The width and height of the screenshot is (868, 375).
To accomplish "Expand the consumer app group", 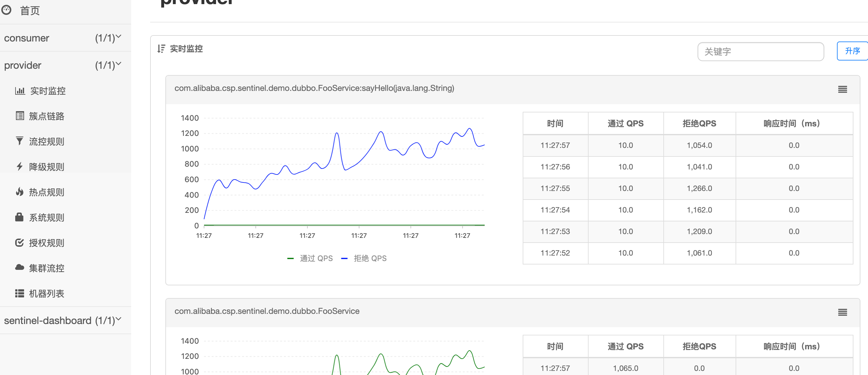I will 118,36.
